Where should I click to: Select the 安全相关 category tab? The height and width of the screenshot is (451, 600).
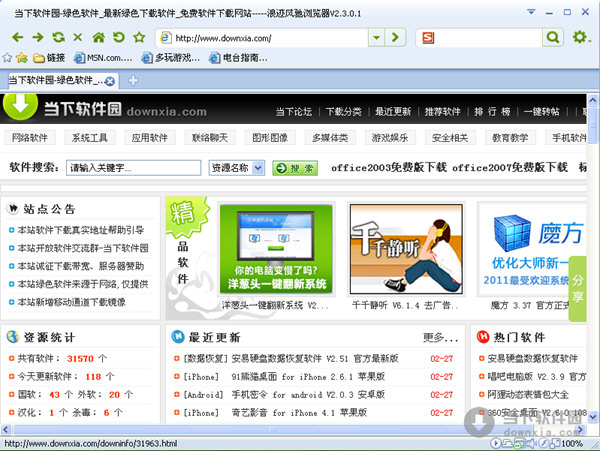450,138
